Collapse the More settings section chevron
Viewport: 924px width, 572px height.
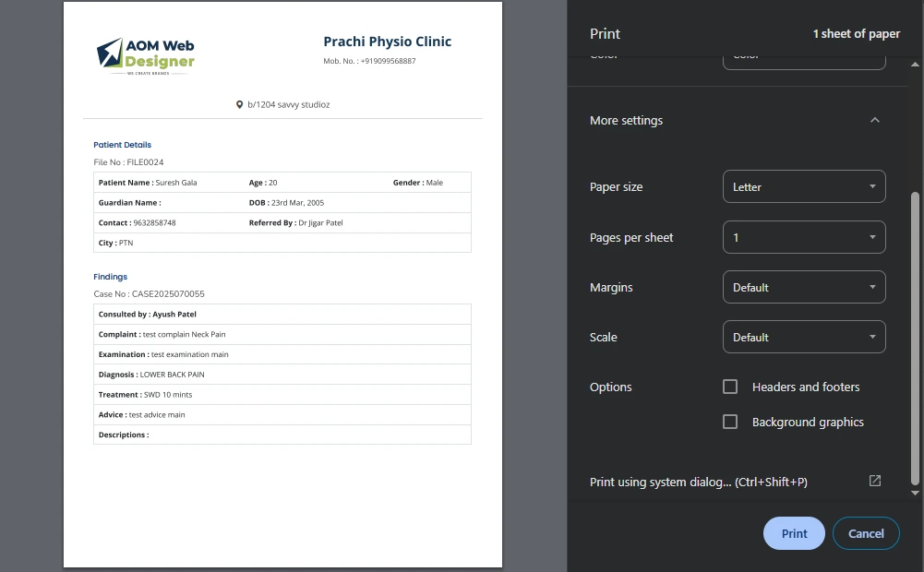pos(875,121)
